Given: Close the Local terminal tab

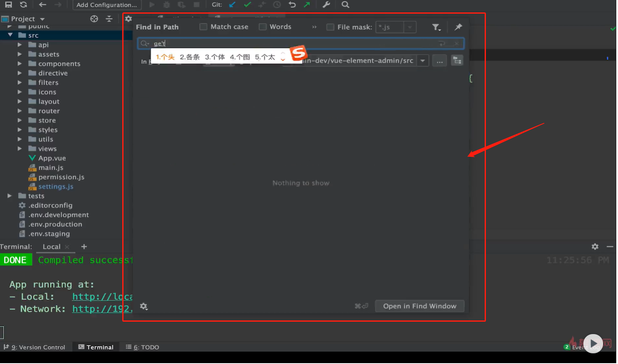Looking at the screenshot, I should point(67,247).
